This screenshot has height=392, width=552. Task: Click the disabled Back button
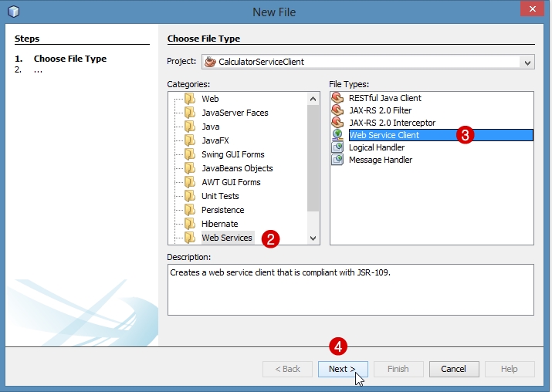(287, 369)
